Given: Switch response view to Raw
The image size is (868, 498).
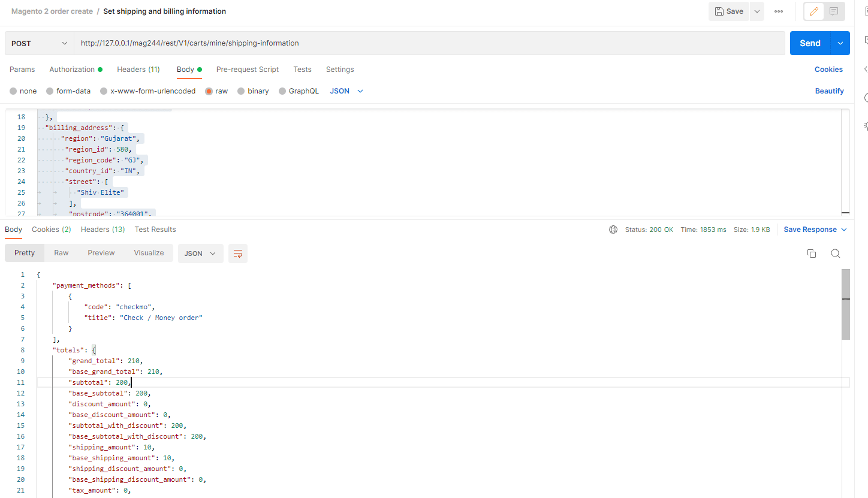Looking at the screenshot, I should pos(61,253).
